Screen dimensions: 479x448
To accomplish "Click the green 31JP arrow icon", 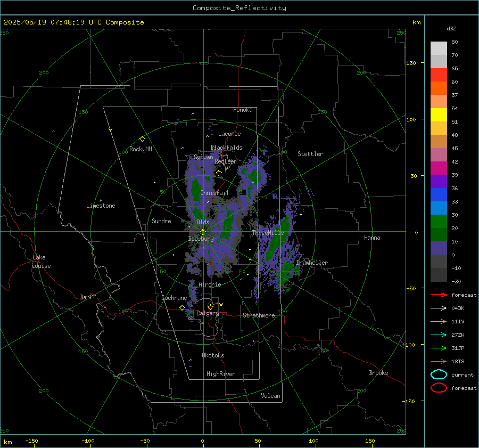I will [x=439, y=348].
